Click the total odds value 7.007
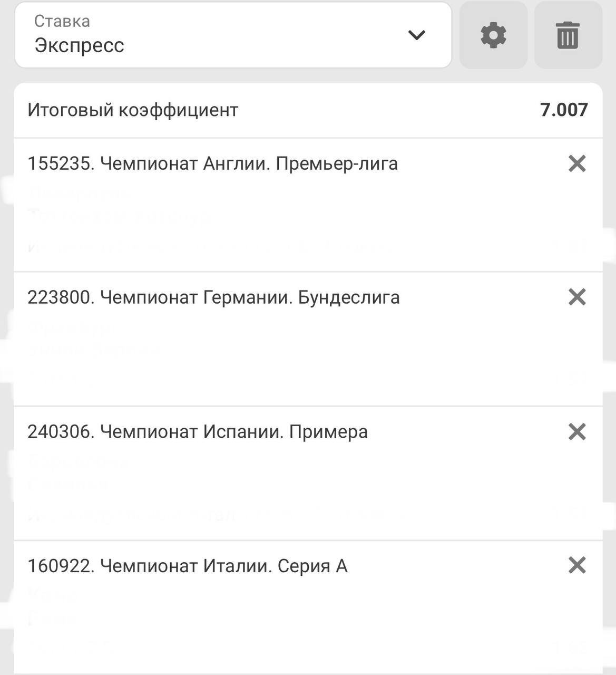The width and height of the screenshot is (616, 675). (x=563, y=110)
